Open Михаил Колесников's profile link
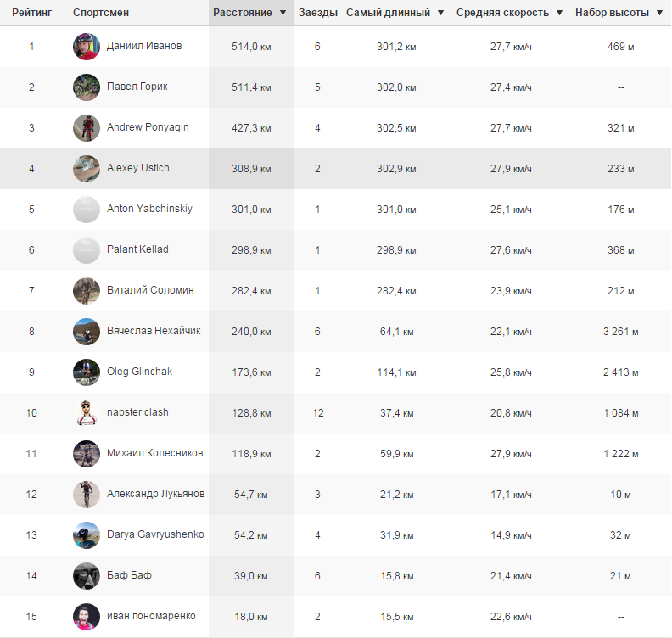The image size is (672, 638). 154,453
